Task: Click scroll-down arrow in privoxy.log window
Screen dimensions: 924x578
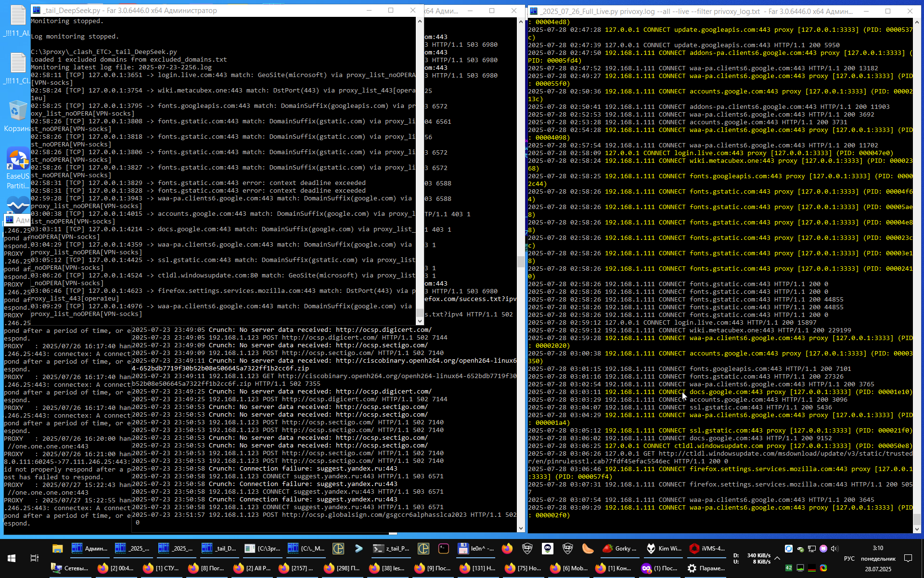Action: pos(916,529)
